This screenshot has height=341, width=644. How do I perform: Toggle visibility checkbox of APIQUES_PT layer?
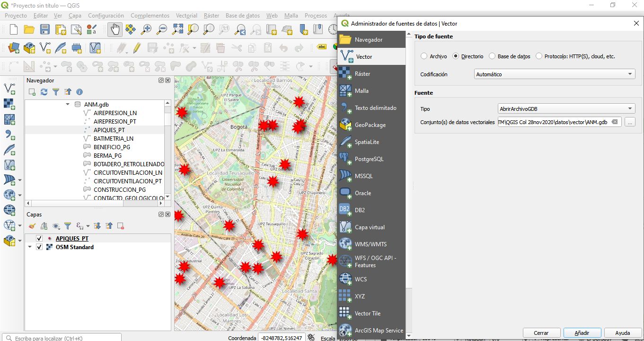[39, 239]
